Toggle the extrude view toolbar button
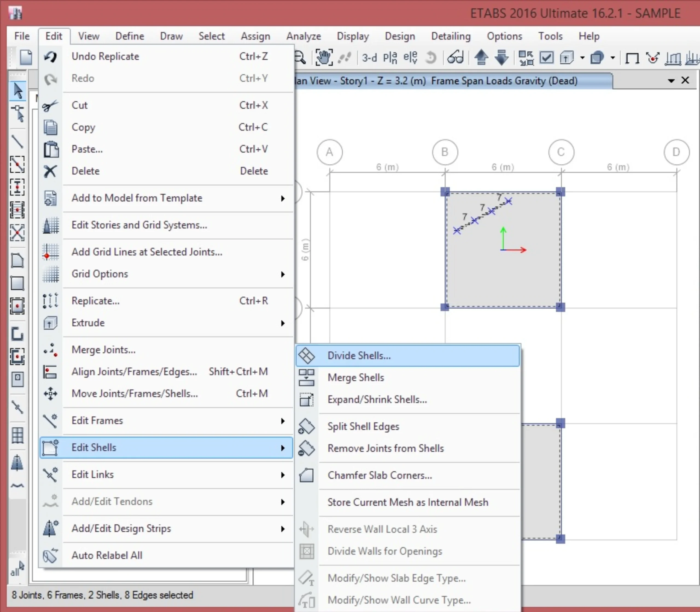The height and width of the screenshot is (612, 700). (567, 57)
